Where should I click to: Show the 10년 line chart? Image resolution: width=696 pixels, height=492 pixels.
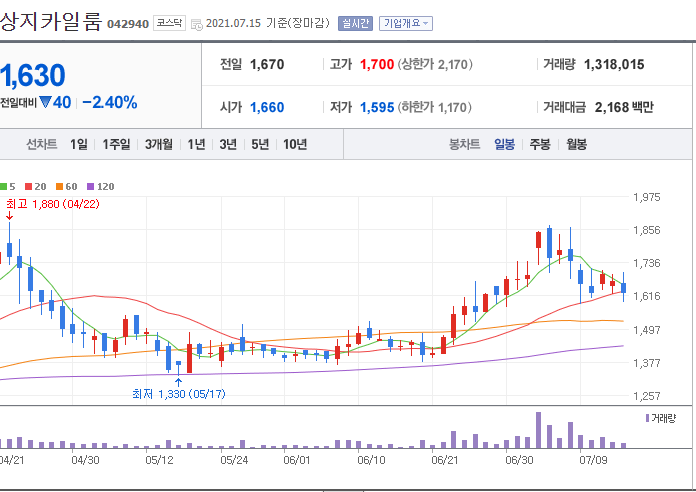(295, 144)
